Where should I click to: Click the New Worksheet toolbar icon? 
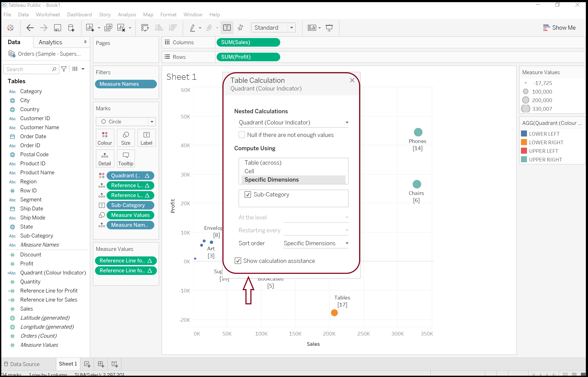tap(90, 28)
